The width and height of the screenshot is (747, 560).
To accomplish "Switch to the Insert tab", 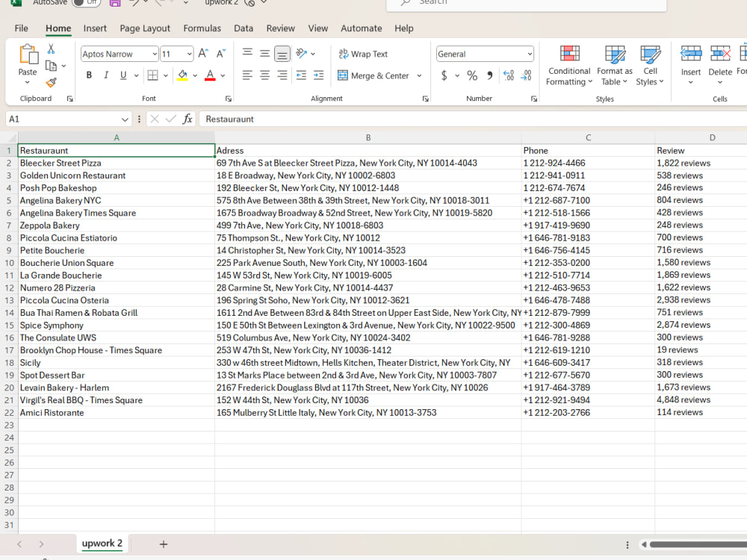I will click(95, 28).
